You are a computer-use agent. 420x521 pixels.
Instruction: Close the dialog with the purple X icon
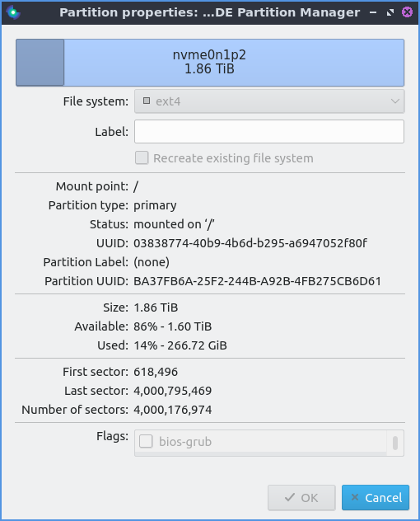(407, 12)
